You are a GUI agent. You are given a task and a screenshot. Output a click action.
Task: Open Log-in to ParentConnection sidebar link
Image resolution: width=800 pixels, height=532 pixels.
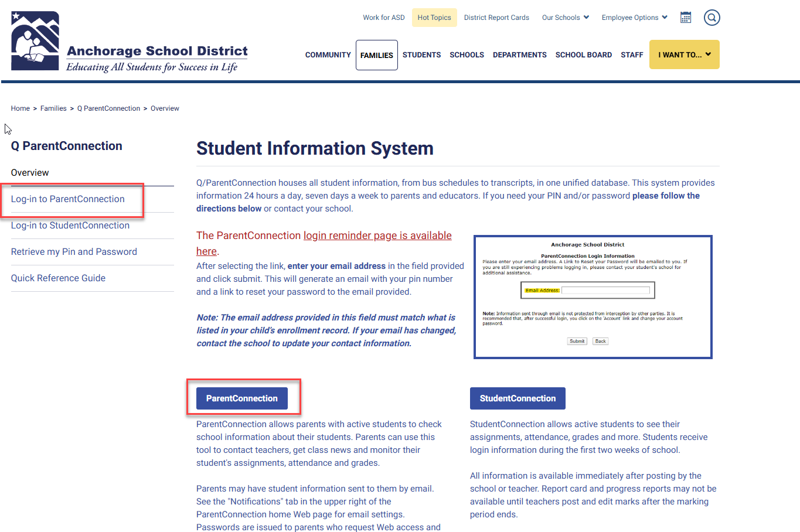[68, 199]
